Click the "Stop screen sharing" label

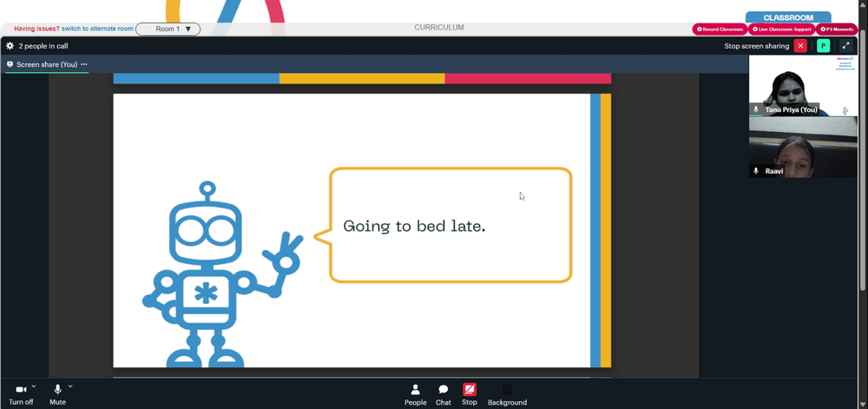pos(757,46)
